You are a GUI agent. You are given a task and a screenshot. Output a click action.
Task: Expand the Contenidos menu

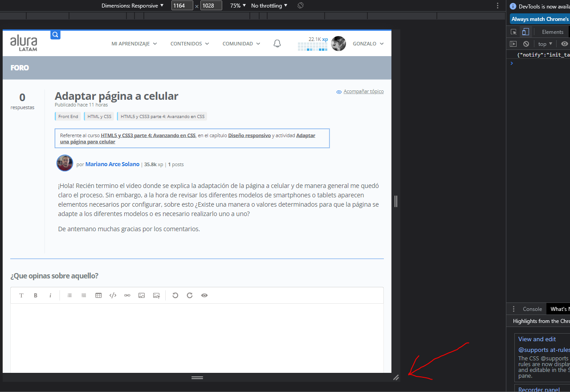(190, 44)
